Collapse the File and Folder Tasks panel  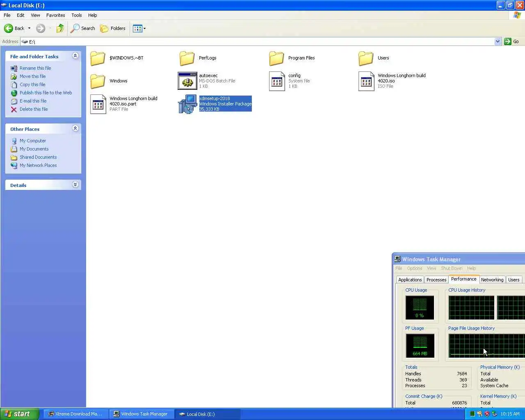tap(75, 56)
